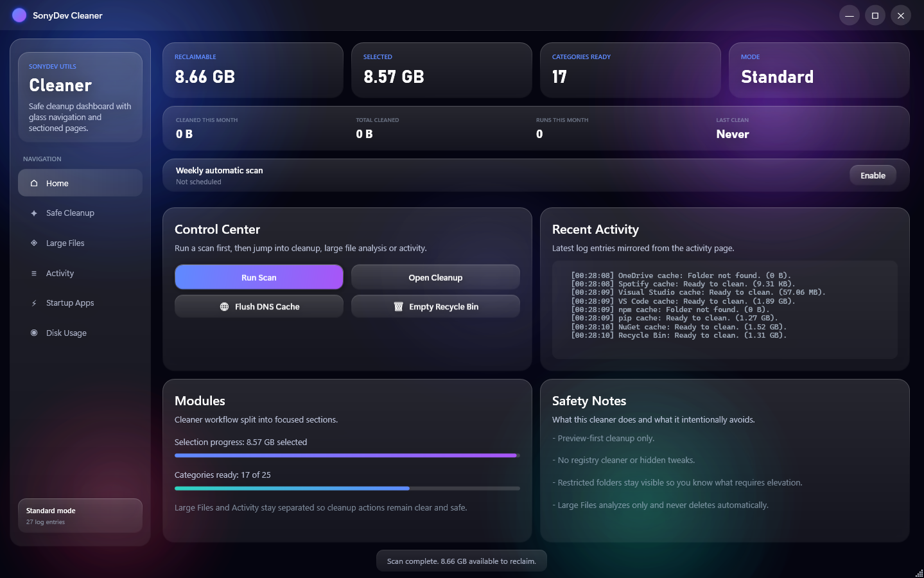Enable the weekly automatic scan

(x=873, y=175)
